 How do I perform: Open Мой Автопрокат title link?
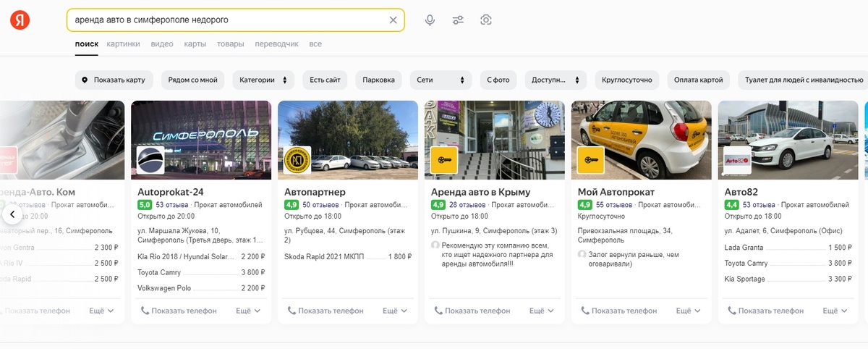[x=616, y=192]
